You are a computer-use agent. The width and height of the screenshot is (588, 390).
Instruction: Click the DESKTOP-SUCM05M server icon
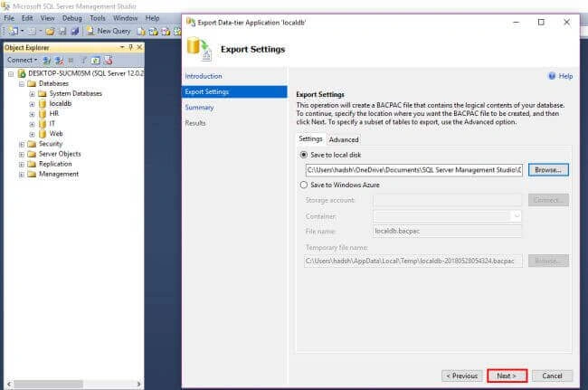[22, 73]
